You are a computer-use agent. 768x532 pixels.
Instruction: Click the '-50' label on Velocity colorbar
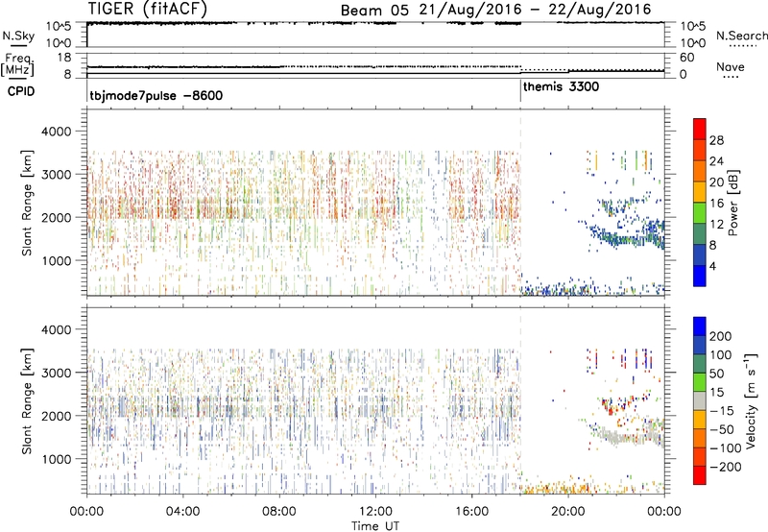[722, 429]
